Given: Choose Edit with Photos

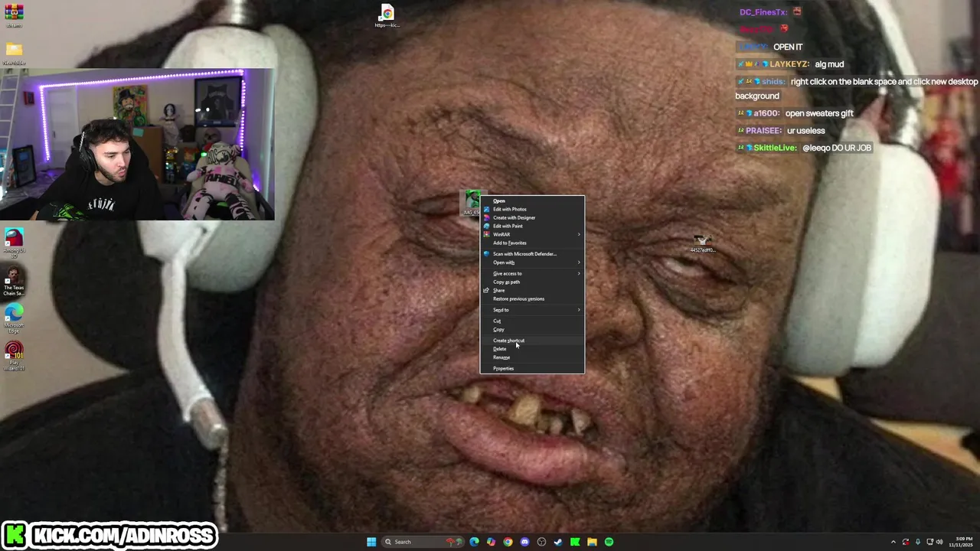Looking at the screenshot, I should (532, 210).
